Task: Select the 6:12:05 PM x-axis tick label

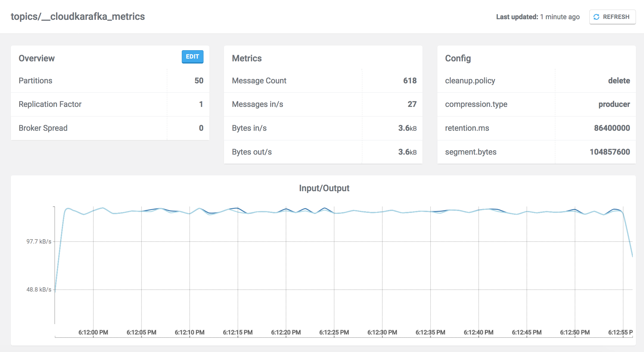Action: 141,332
